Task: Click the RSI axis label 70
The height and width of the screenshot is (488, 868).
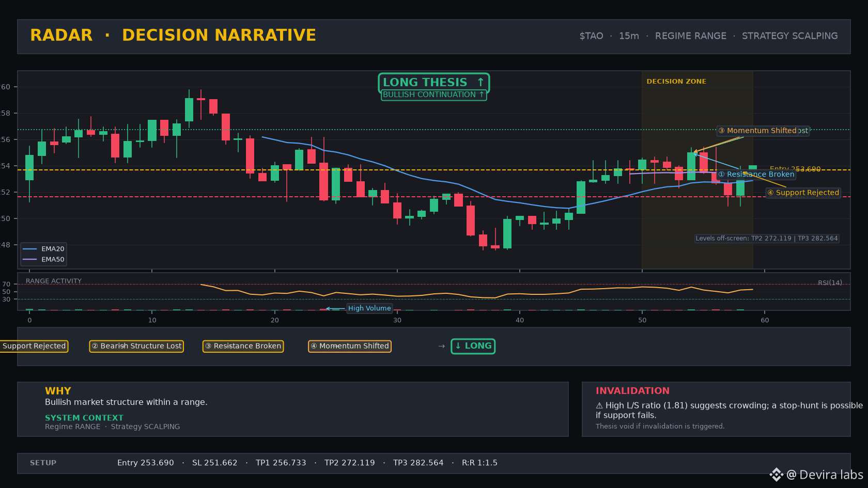Action: [6, 284]
